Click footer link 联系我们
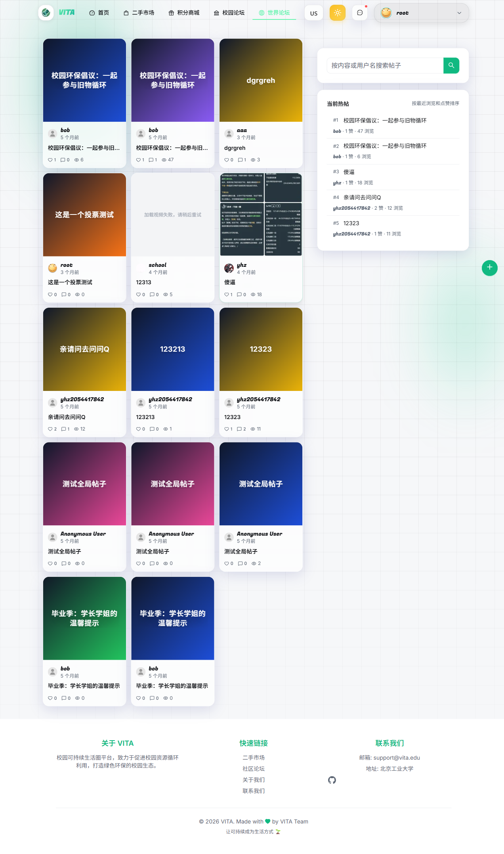The width and height of the screenshot is (504, 854). click(x=254, y=791)
